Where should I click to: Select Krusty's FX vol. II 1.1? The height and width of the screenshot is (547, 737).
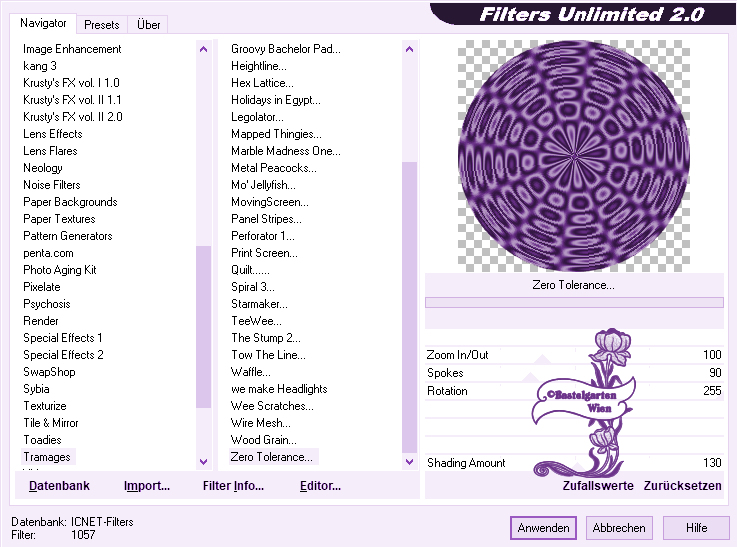pos(72,100)
